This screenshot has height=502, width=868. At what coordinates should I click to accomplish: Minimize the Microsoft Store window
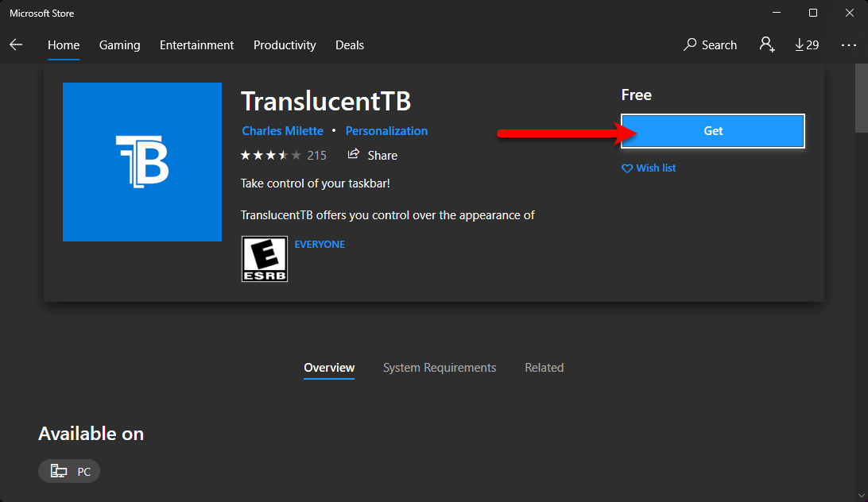[777, 13]
